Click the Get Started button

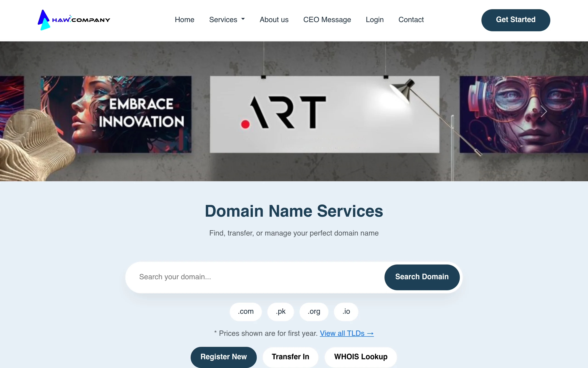pos(516,20)
